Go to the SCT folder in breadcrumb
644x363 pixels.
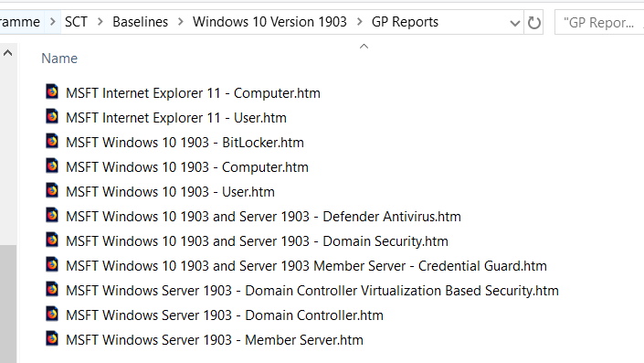(x=76, y=22)
